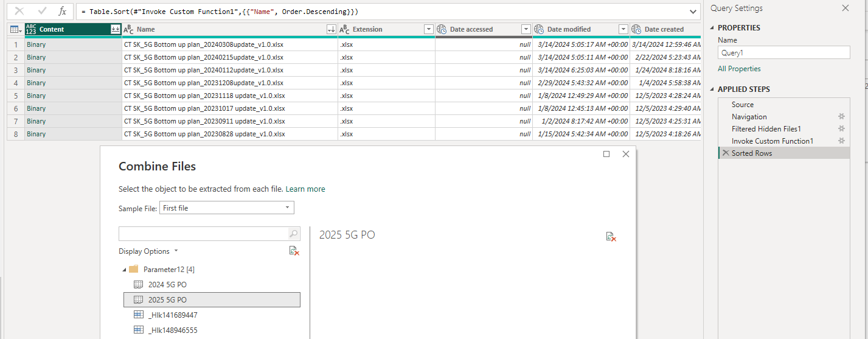Change the Date modified data type icon
This screenshot has width=868, height=339.
click(x=540, y=29)
